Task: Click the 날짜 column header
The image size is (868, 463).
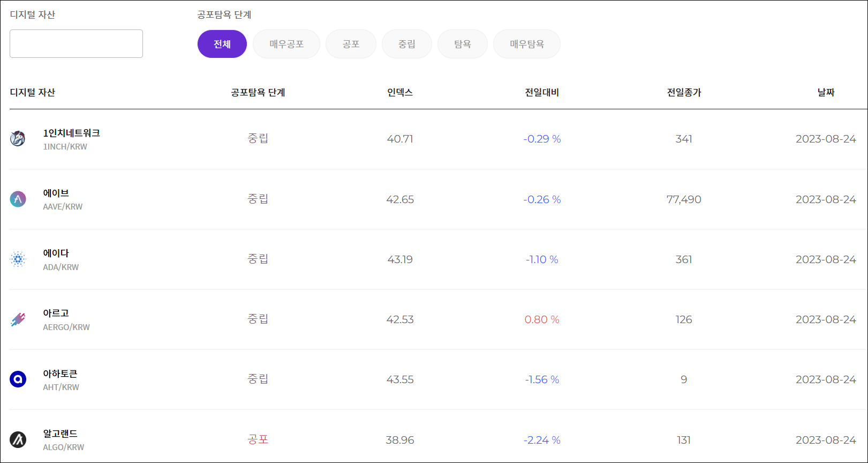Action: click(826, 92)
